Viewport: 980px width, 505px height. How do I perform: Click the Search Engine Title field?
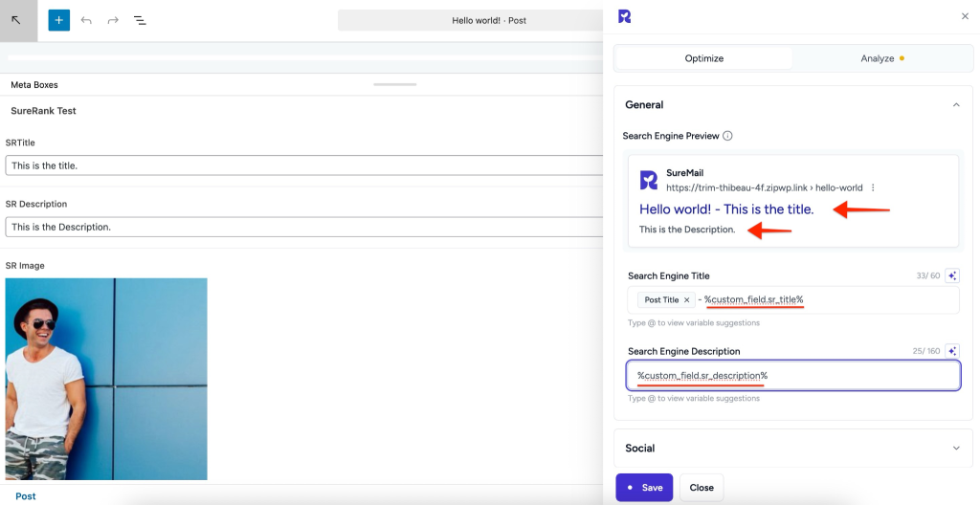(x=793, y=300)
